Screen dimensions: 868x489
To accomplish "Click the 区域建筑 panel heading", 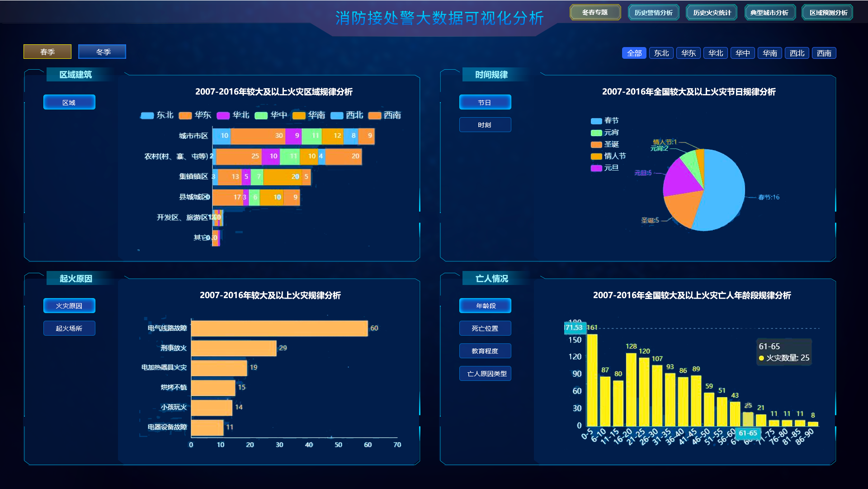I will point(75,75).
